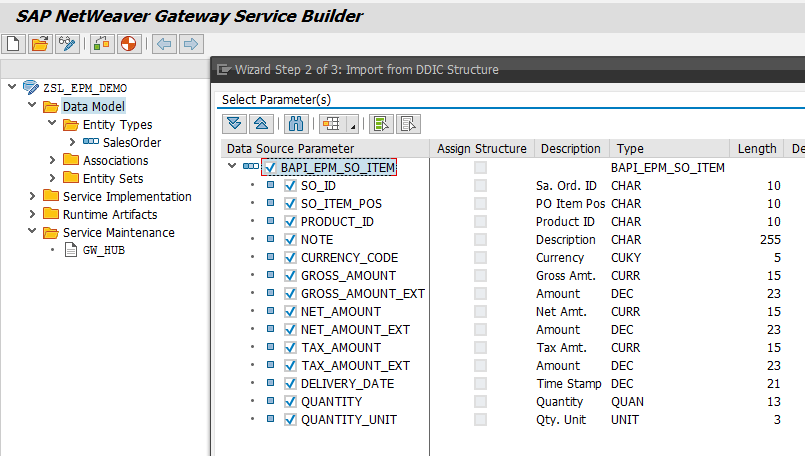Viewport: 805px width, 456px height.
Task: Click Collapse all nodes icon in wizard
Action: pos(261,124)
